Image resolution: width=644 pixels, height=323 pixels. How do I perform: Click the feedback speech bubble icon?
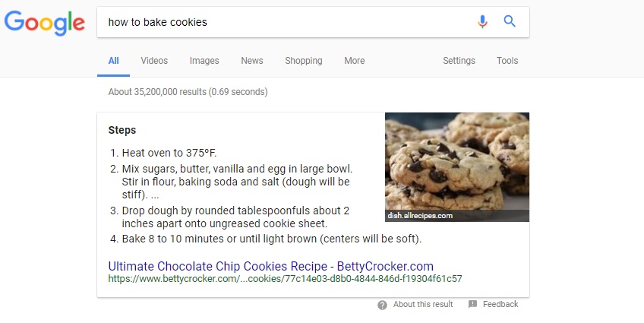(472, 304)
